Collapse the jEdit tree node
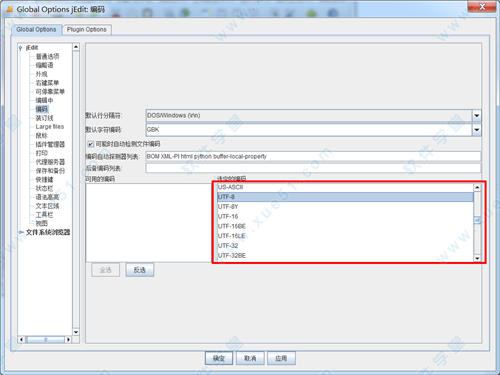The width and height of the screenshot is (500, 375). click(x=21, y=48)
